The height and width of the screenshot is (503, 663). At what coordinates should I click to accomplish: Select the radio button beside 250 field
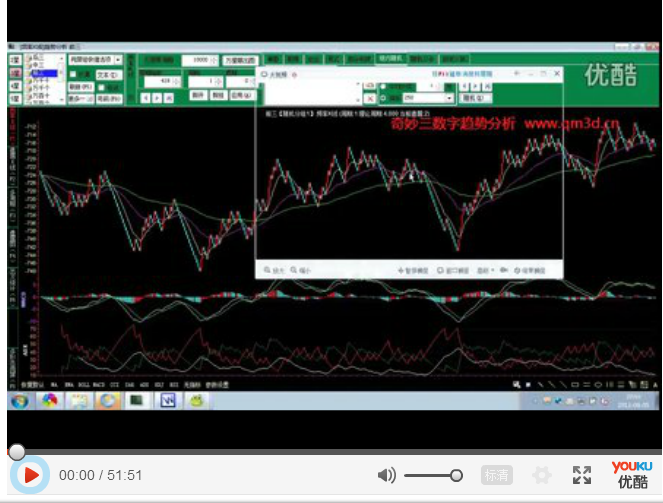click(384, 98)
